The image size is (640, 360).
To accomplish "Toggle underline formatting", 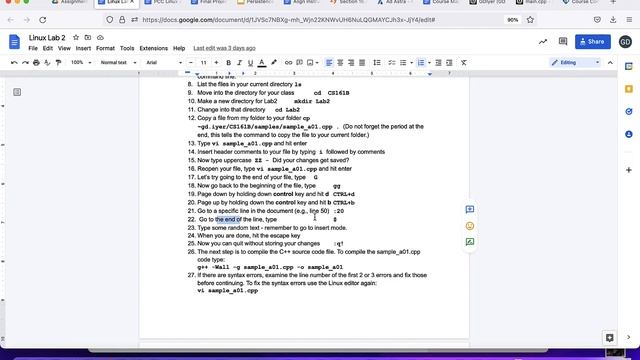I will click(x=251, y=62).
